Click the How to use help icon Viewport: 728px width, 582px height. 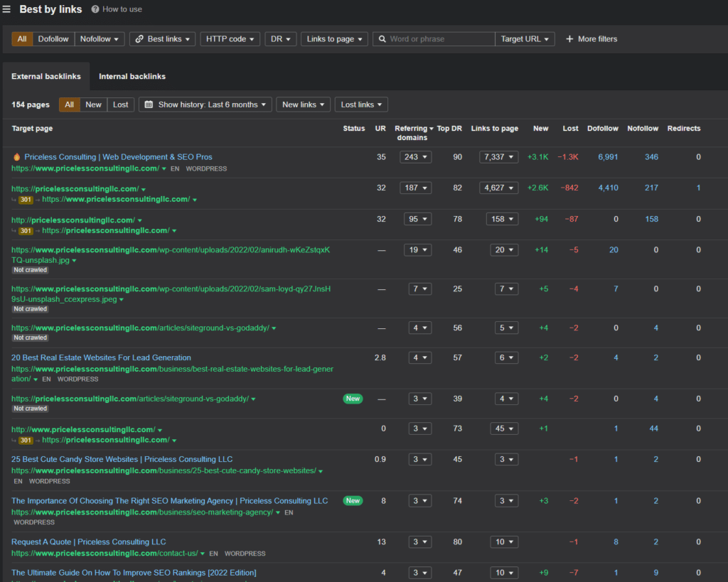(96, 9)
